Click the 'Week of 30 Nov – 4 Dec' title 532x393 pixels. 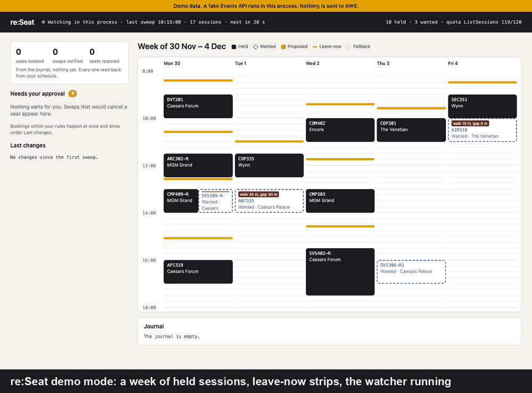click(x=182, y=46)
